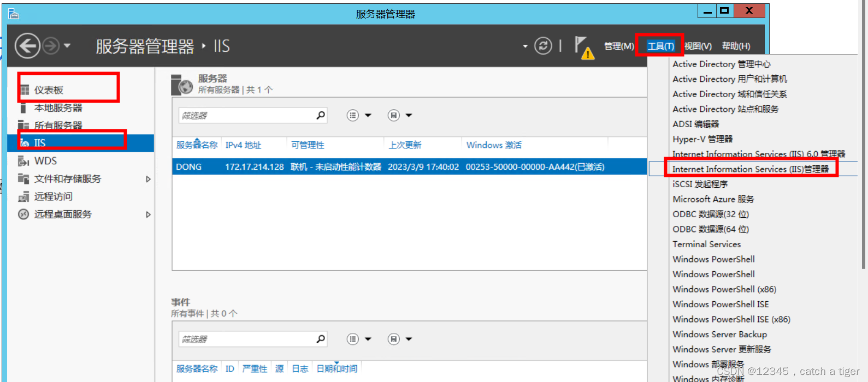Open the 帮助(H) menu

pos(736,46)
